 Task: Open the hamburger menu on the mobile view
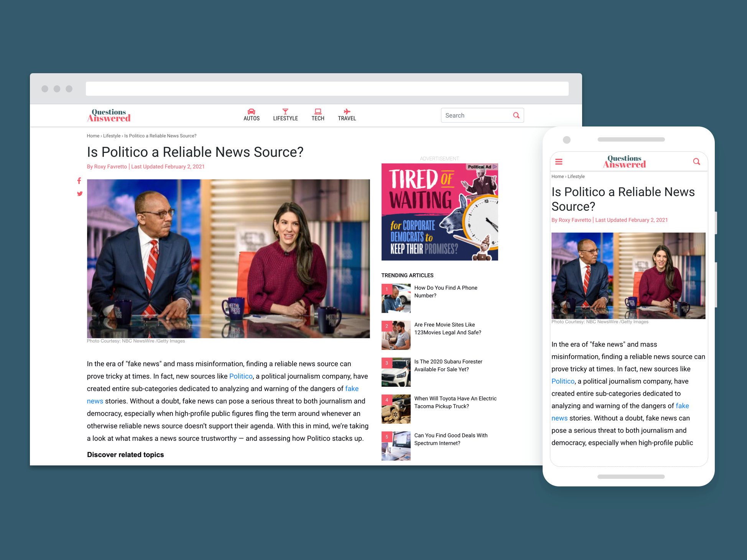tap(559, 162)
